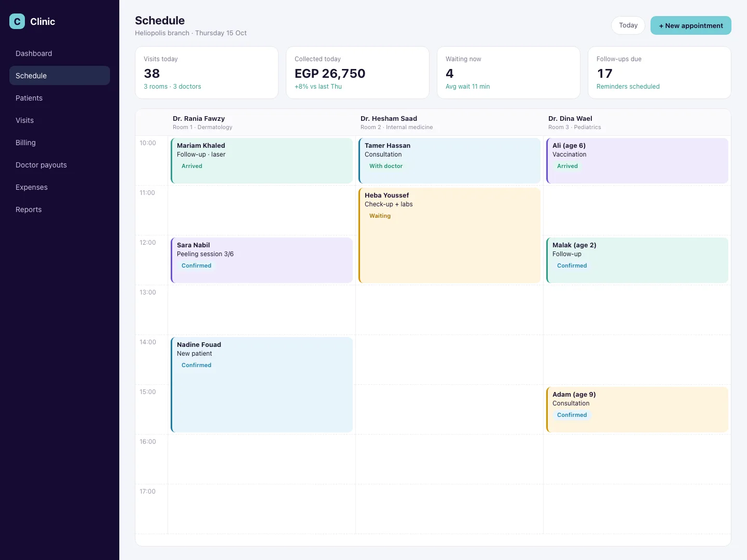Click With doctor badge on Tamer Hassan

point(386,166)
